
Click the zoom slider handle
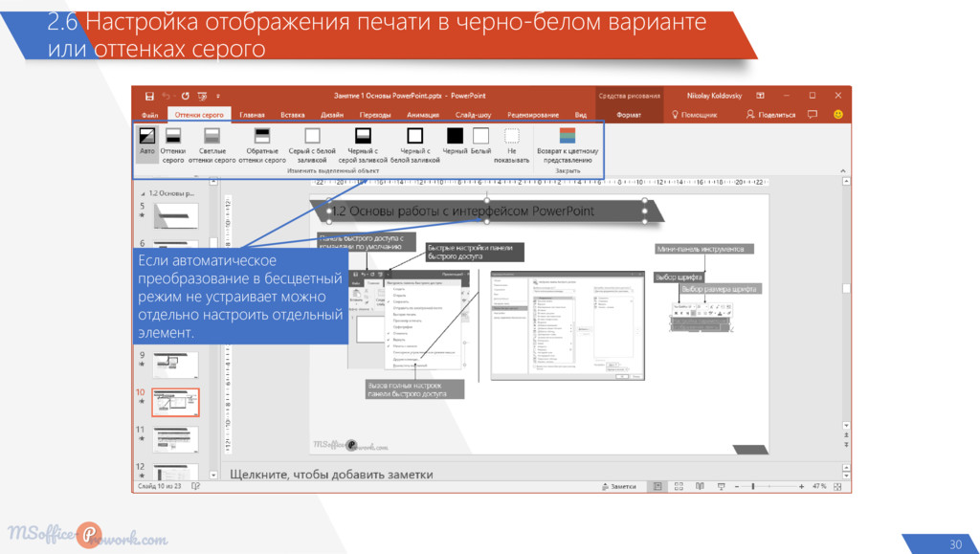pos(753,487)
